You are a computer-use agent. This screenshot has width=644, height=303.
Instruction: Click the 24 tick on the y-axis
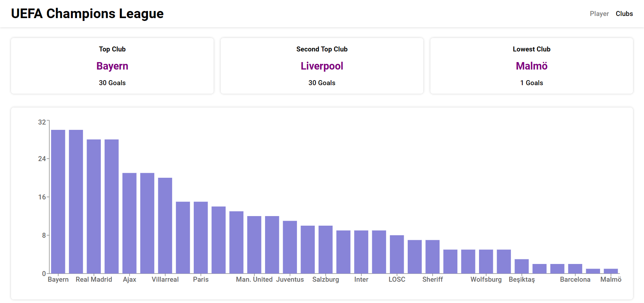(42, 159)
